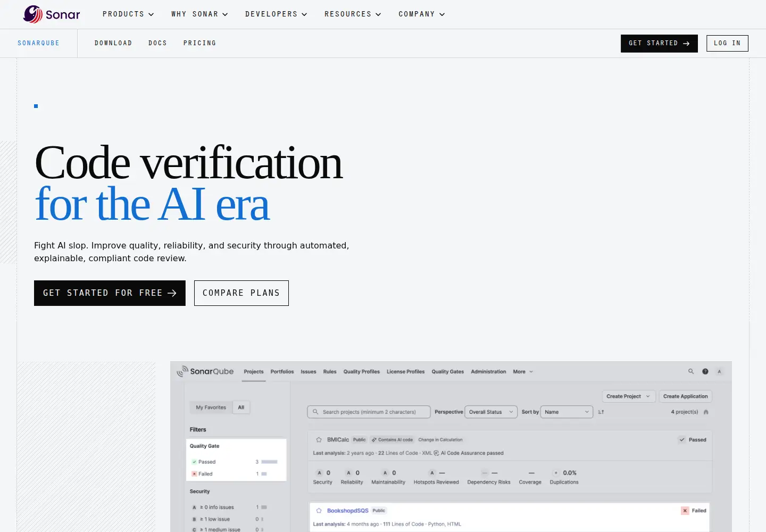Open the Resources dropdown menu

pyautogui.click(x=353, y=14)
